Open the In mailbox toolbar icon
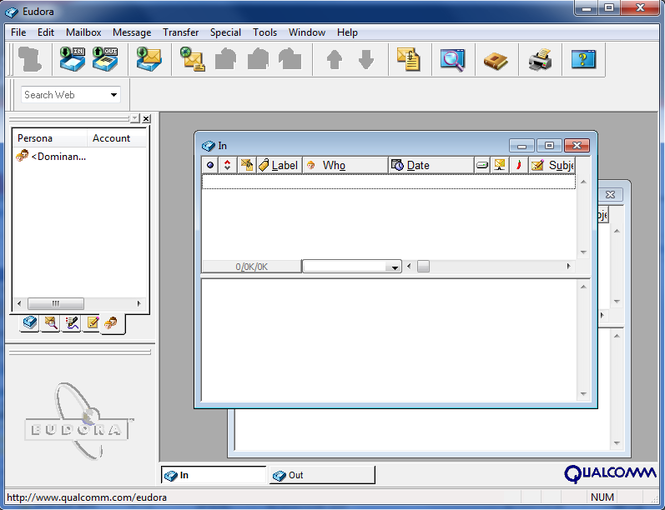Viewport: 665px width, 510px height. (x=73, y=59)
